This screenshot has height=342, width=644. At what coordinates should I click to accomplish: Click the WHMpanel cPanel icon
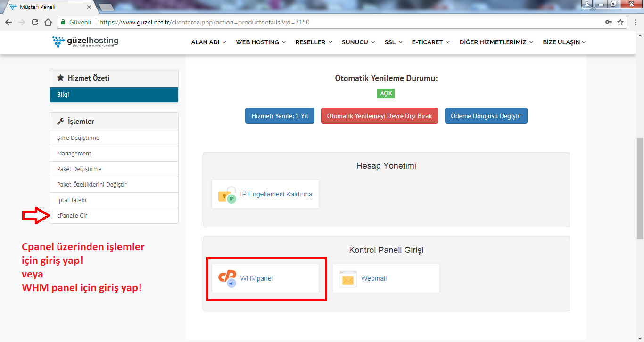227,278
